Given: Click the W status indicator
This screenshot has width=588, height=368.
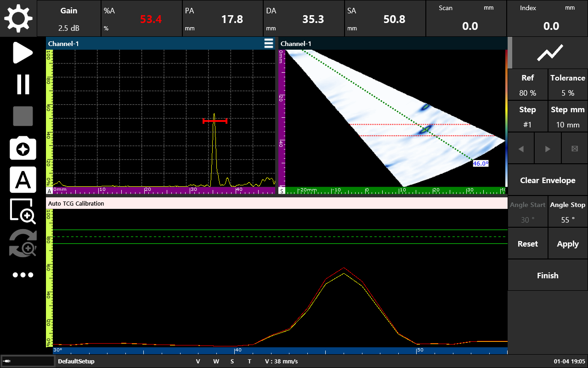Looking at the screenshot, I should tap(216, 361).
